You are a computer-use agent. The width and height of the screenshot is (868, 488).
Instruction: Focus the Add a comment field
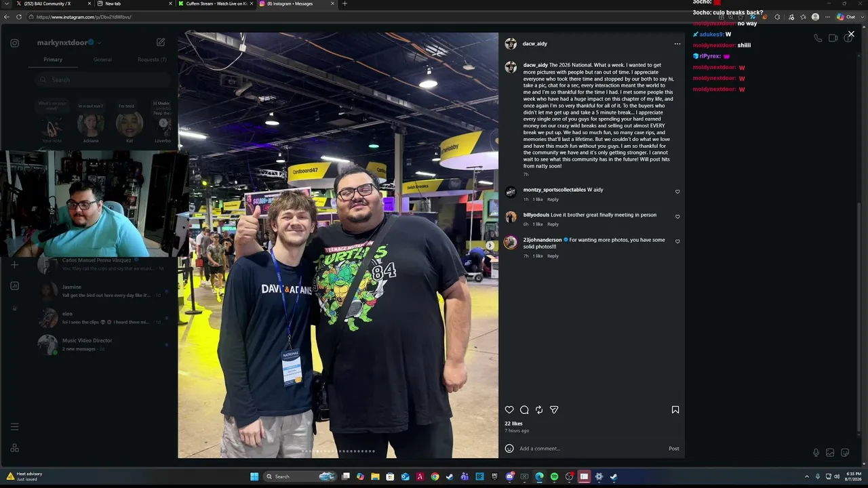point(590,449)
